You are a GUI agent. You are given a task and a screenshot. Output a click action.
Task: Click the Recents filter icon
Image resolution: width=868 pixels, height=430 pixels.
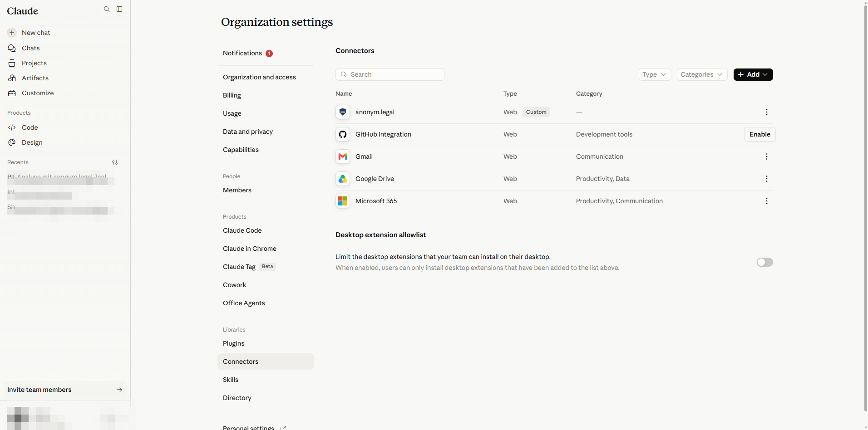pyautogui.click(x=115, y=162)
